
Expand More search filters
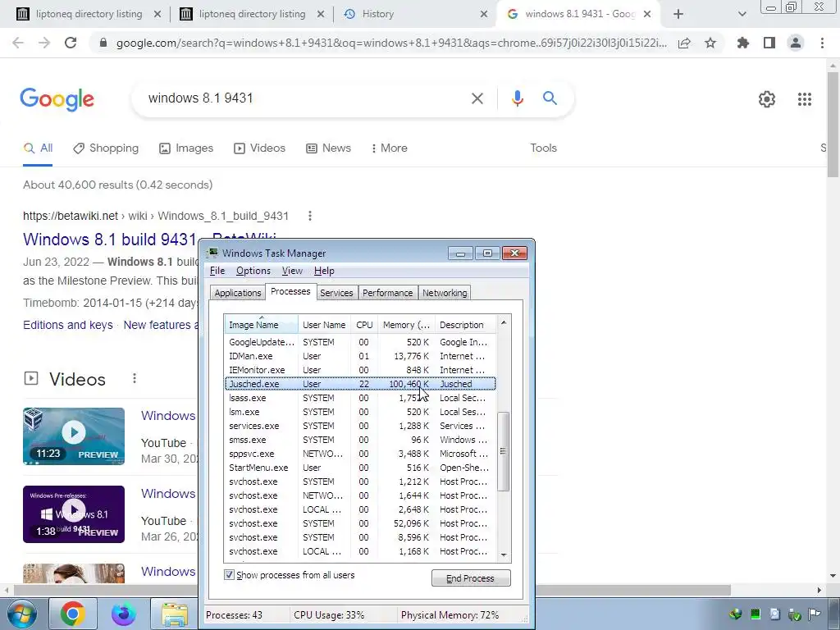point(390,148)
